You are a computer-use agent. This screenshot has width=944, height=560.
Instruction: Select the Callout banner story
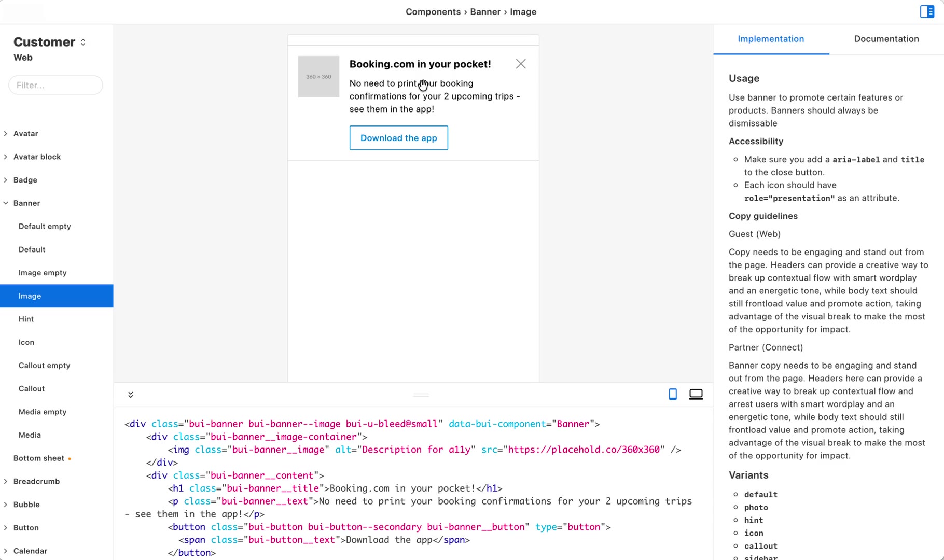coord(32,388)
